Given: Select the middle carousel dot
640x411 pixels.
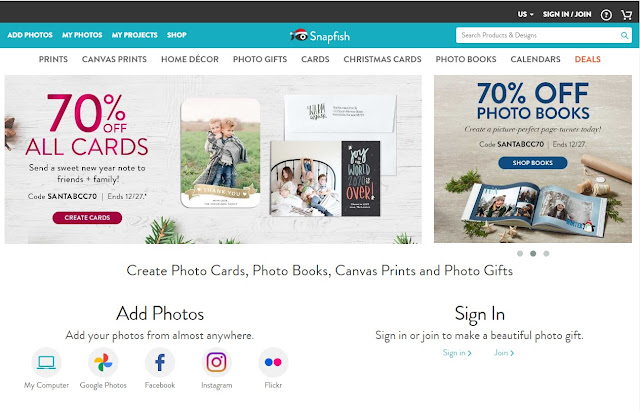Looking at the screenshot, I should pyautogui.click(x=533, y=253).
